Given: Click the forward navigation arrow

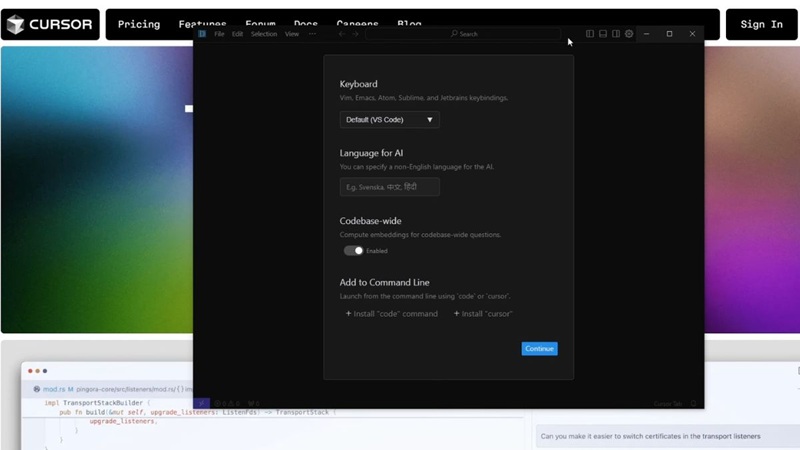Looking at the screenshot, I should (x=355, y=34).
